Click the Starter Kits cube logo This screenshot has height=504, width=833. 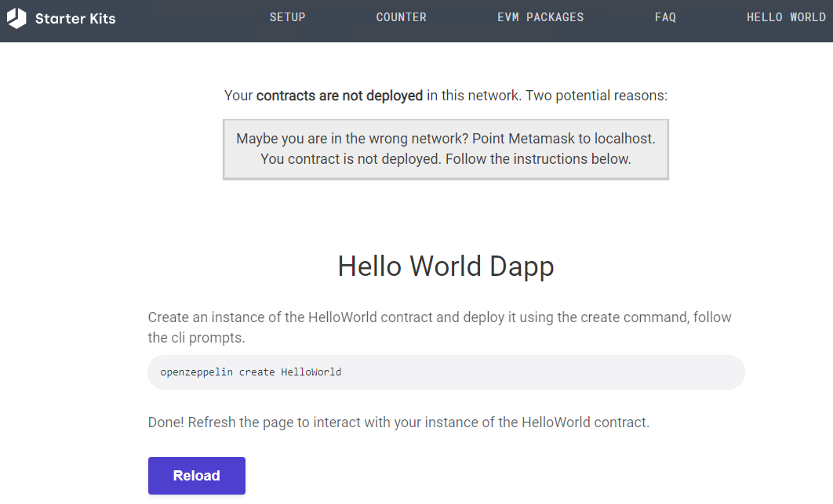(x=17, y=18)
